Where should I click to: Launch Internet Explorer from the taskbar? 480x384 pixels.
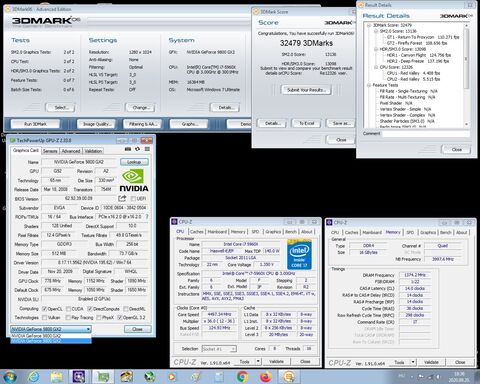(34, 377)
